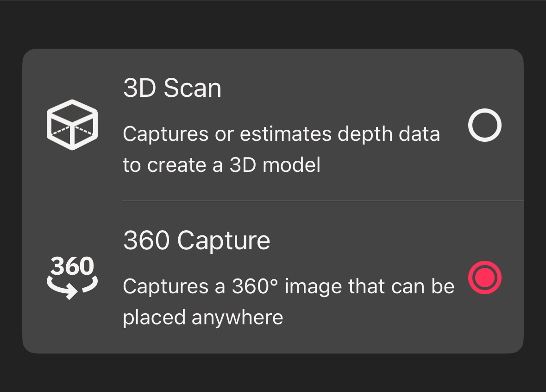
Task: Select the empty 3D Scan radio button
Action: [484, 125]
